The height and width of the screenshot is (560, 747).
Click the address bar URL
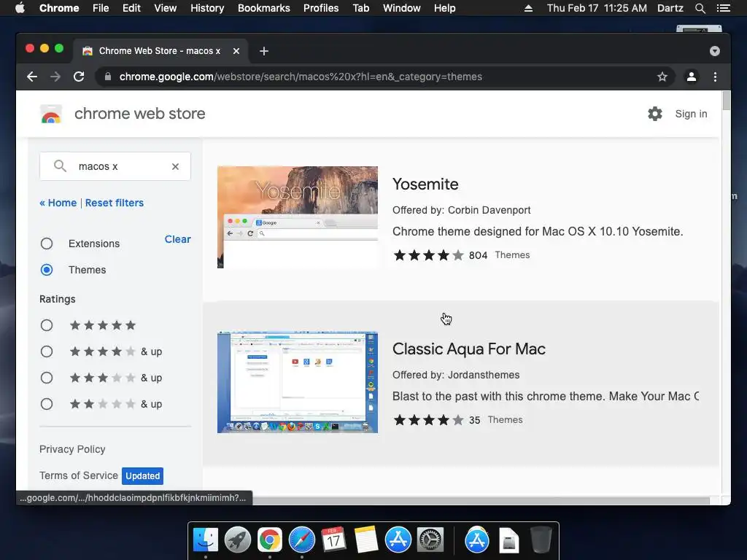coord(301,77)
